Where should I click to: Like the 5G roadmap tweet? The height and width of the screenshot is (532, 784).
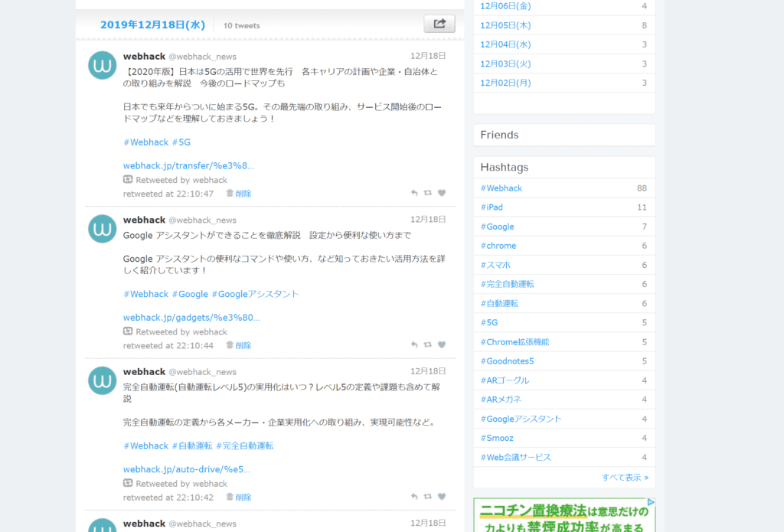click(442, 194)
